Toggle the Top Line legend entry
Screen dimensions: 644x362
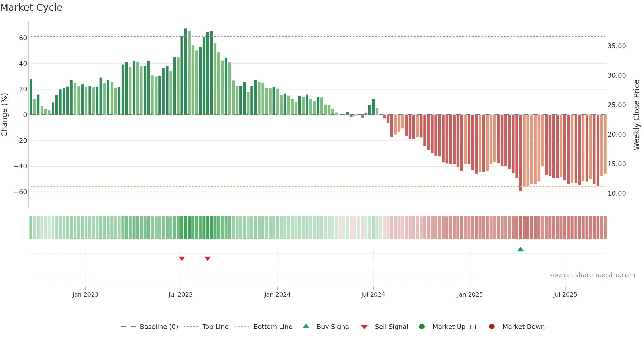coord(206,327)
